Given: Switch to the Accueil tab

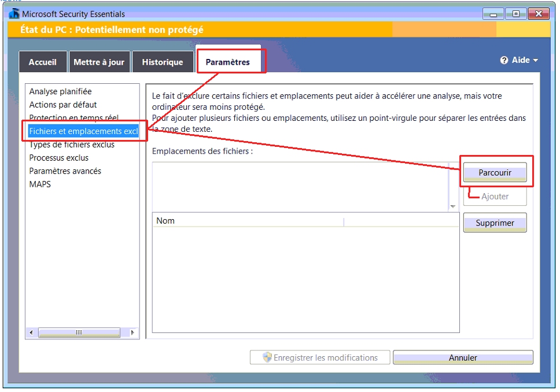Looking at the screenshot, I should click(x=42, y=62).
